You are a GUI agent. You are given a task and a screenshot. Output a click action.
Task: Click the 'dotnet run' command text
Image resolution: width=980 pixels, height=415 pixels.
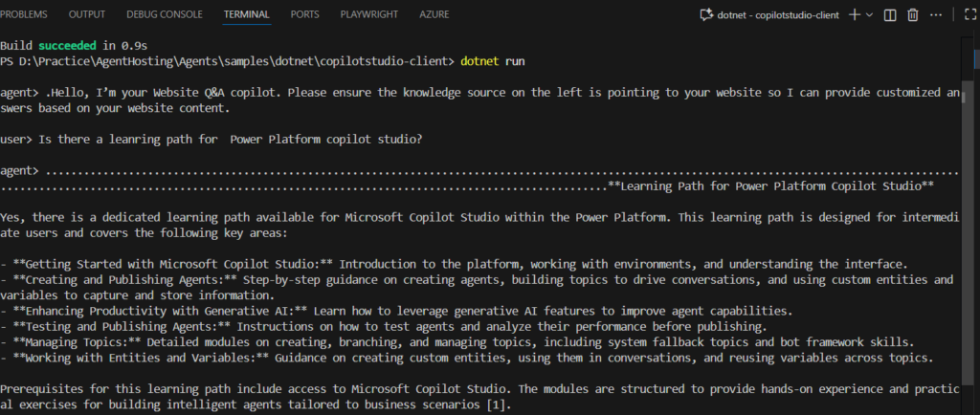pos(492,61)
